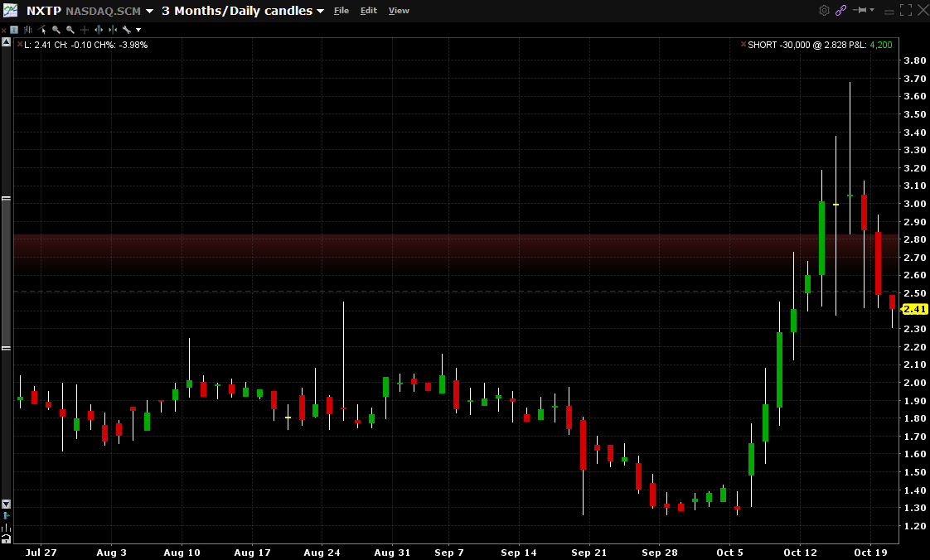Click the 1.20 price axis label
930x560 pixels.
[x=914, y=526]
